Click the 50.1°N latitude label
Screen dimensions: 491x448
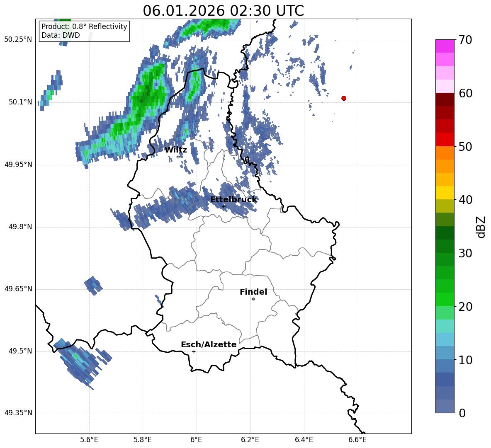click(x=20, y=102)
